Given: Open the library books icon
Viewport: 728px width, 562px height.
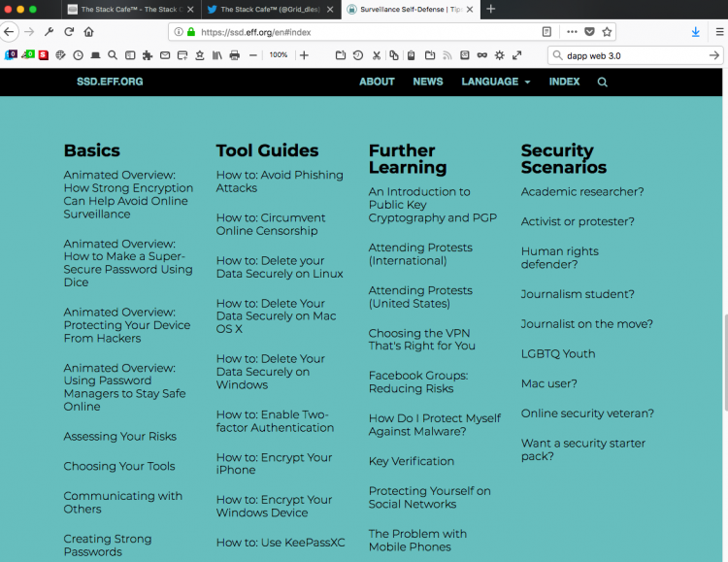Looking at the screenshot, I should click(x=216, y=55).
